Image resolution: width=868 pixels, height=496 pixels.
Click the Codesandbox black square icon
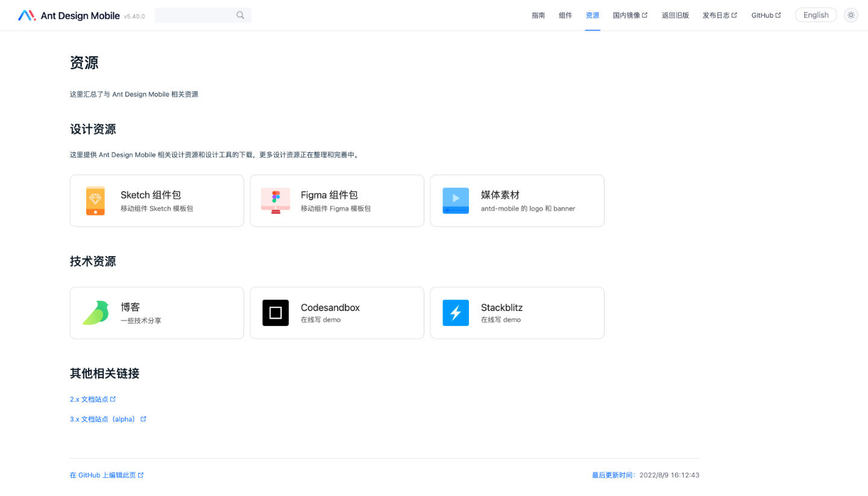[x=275, y=313]
